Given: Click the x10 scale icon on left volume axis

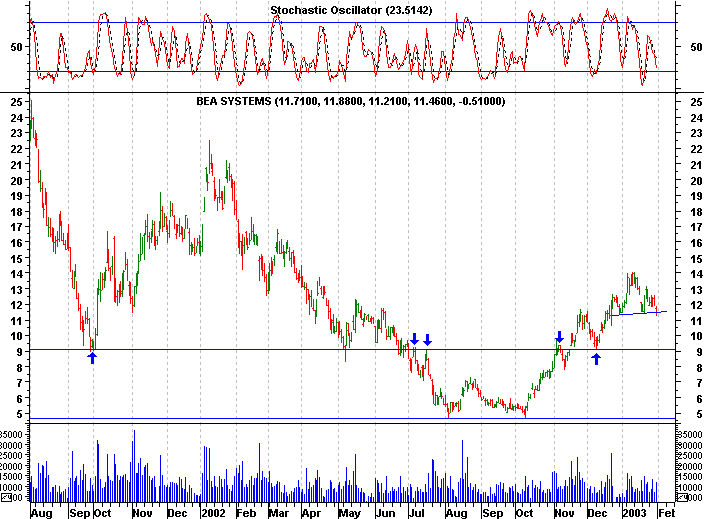Looking at the screenshot, I should [x=6, y=497].
